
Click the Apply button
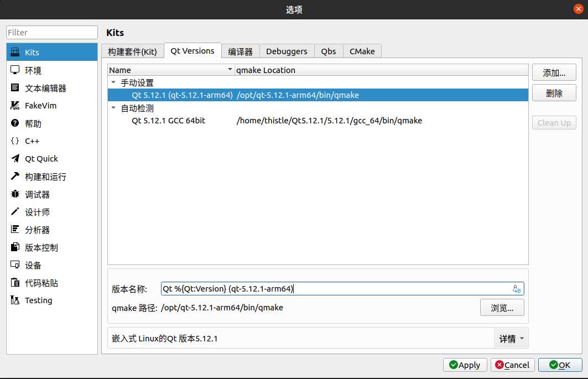point(465,365)
